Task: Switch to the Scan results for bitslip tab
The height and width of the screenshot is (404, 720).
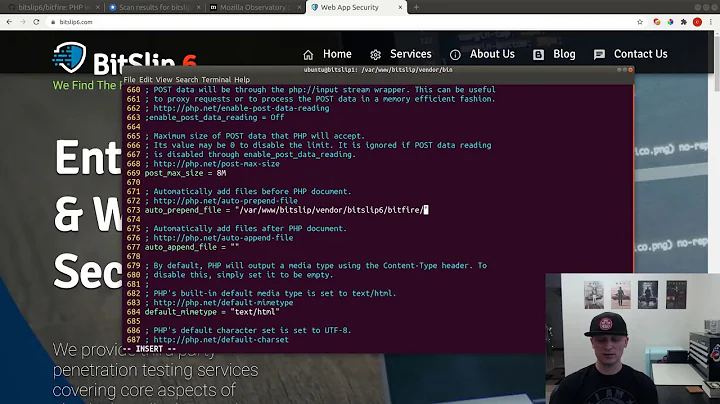Action: point(154,7)
